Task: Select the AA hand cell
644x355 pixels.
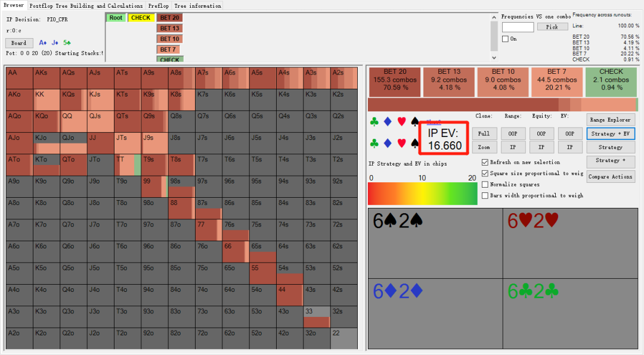Action: pyautogui.click(x=19, y=79)
